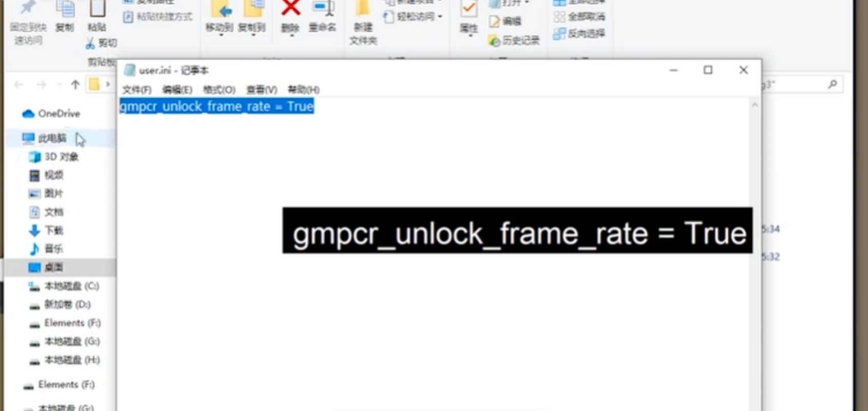Click Invert selection (反向选择) in Explorer ribbon

(x=579, y=34)
